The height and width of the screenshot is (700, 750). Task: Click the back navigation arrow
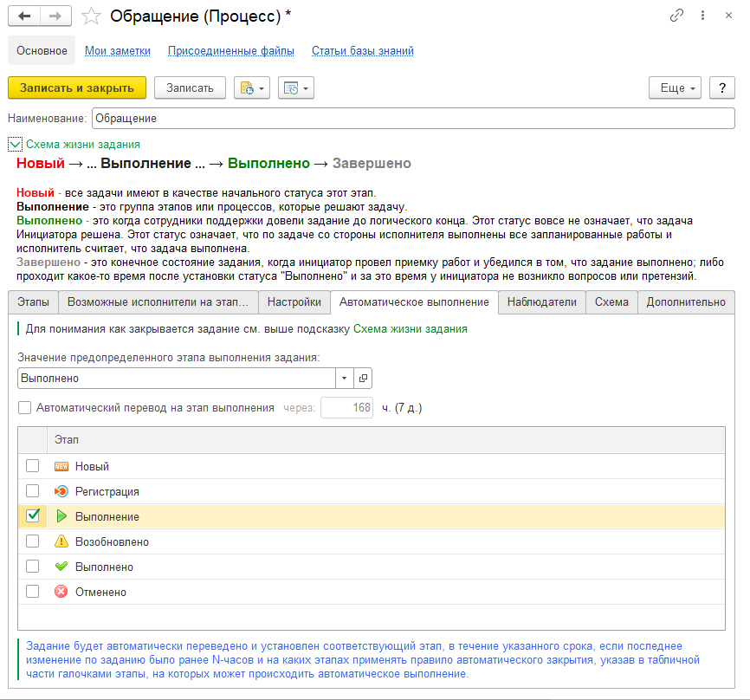(22, 15)
